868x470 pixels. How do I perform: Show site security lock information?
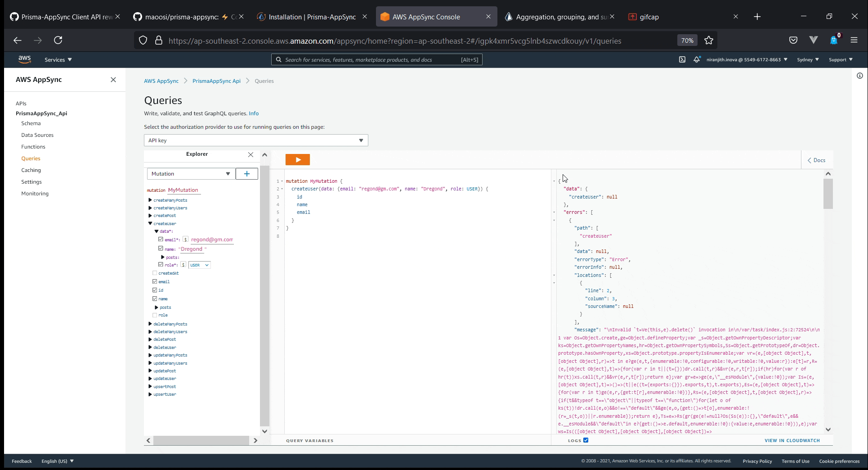tap(159, 41)
